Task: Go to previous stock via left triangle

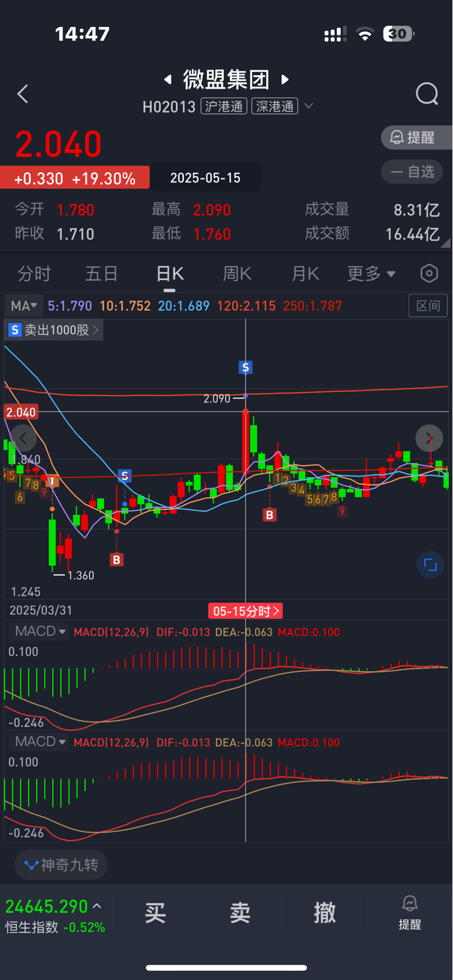Action: pos(168,79)
